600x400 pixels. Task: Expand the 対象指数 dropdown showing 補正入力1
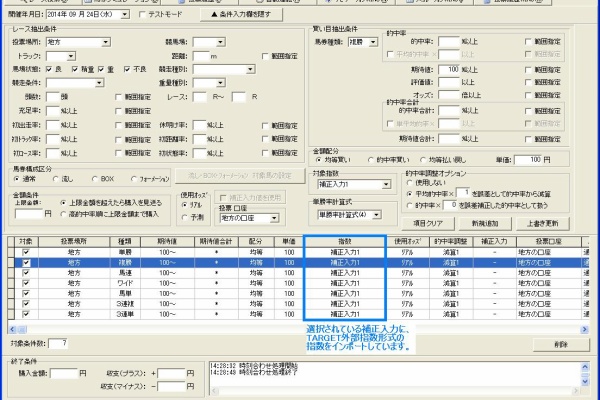point(384,184)
